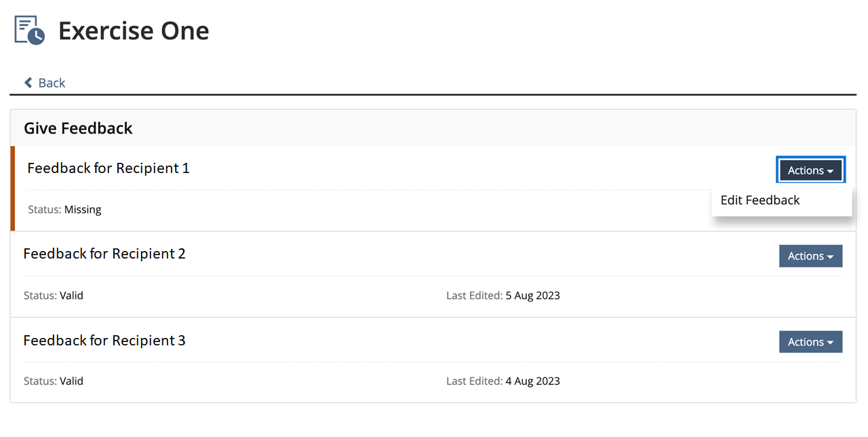Select the Feedback for Recipient 2 title
Viewport: 868px width, 437px height.
(x=104, y=254)
